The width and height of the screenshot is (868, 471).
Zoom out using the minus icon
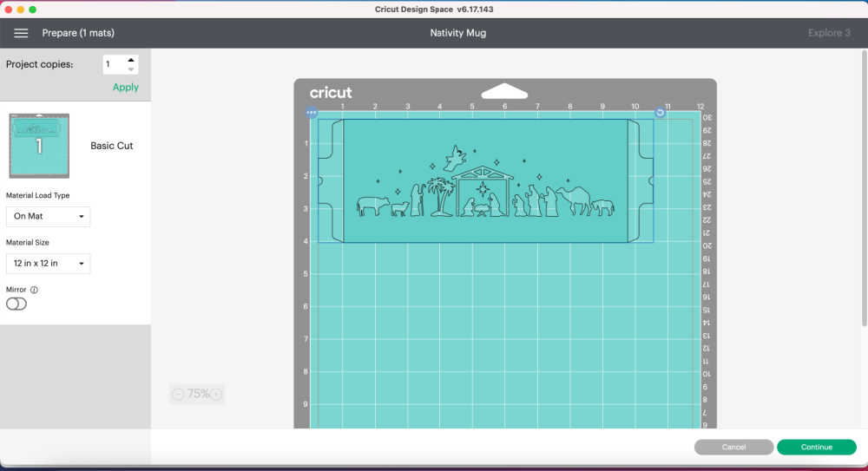pyautogui.click(x=178, y=394)
